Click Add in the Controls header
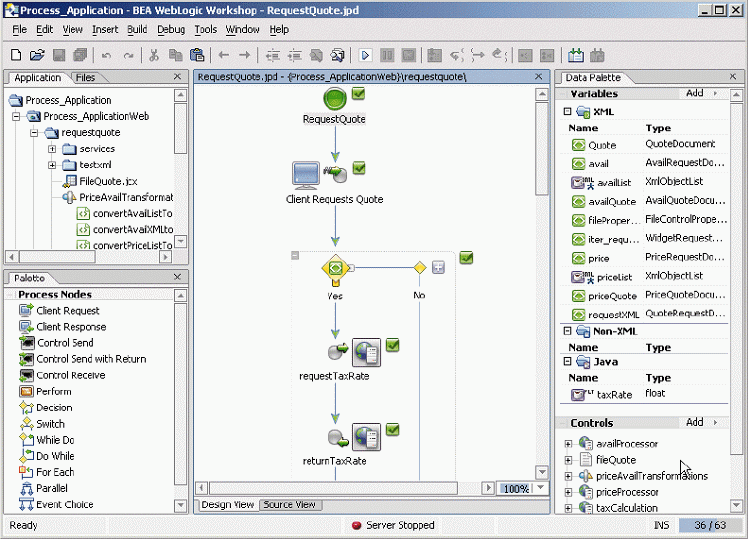Image resolution: width=748 pixels, height=539 pixels. 695,422
